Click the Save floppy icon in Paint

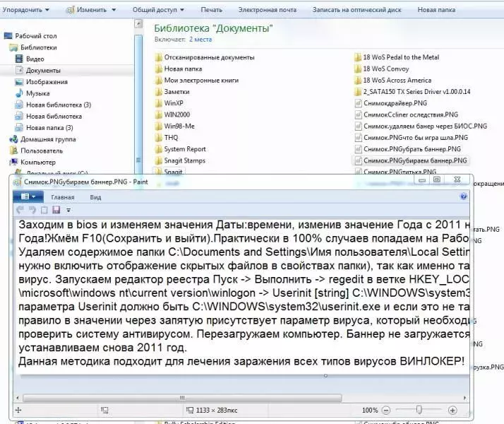click(56, 210)
